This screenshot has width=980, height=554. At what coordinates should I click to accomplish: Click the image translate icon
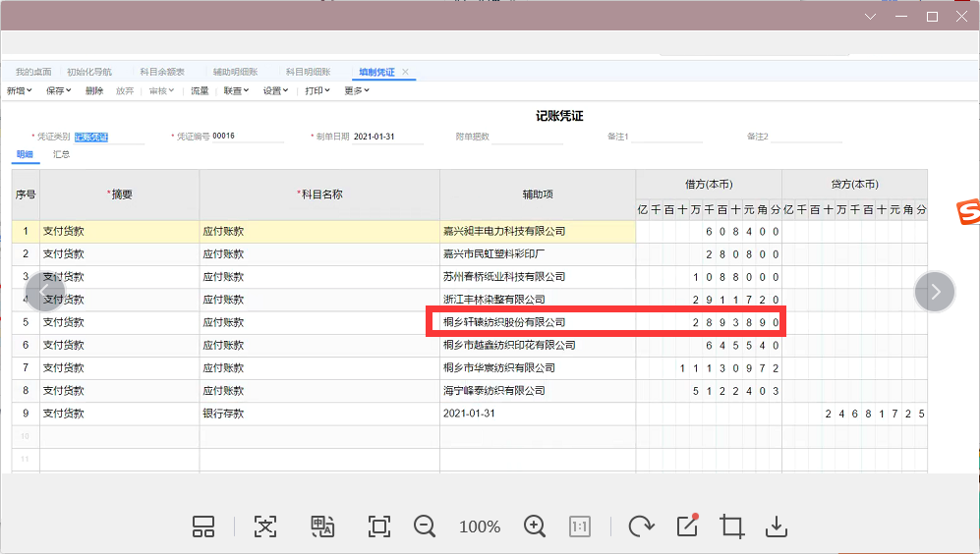coord(322,526)
